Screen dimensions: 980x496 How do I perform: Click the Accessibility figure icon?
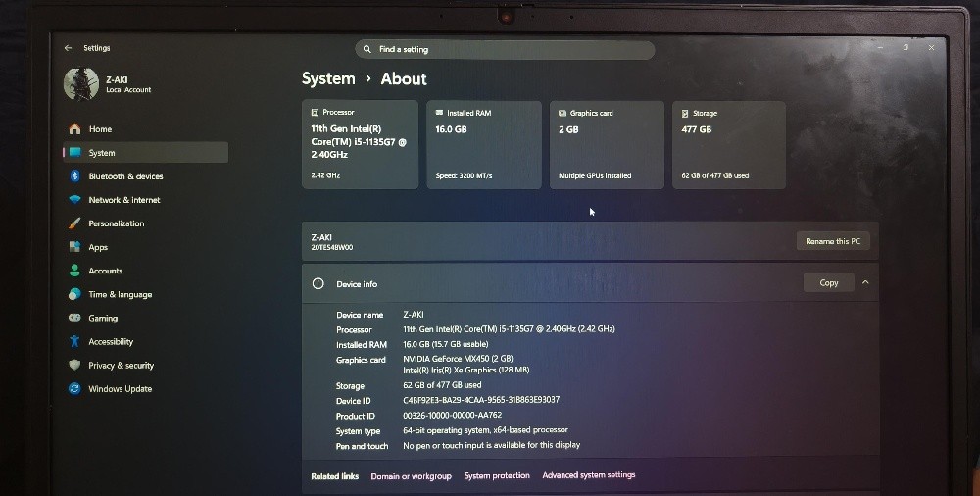click(x=75, y=341)
